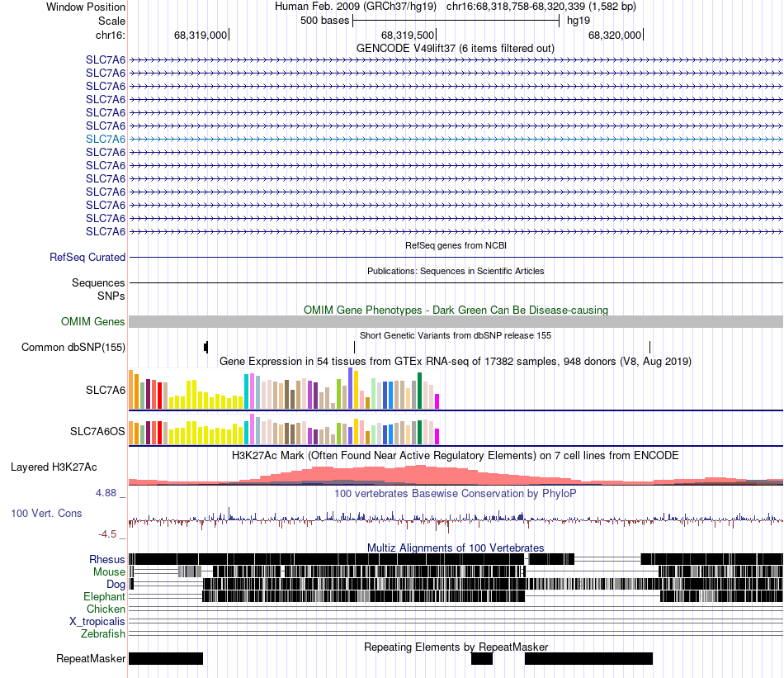Click the -4.5 PhyloP lower scale value
Screen dimensions: 784x678
pyautogui.click(x=107, y=534)
